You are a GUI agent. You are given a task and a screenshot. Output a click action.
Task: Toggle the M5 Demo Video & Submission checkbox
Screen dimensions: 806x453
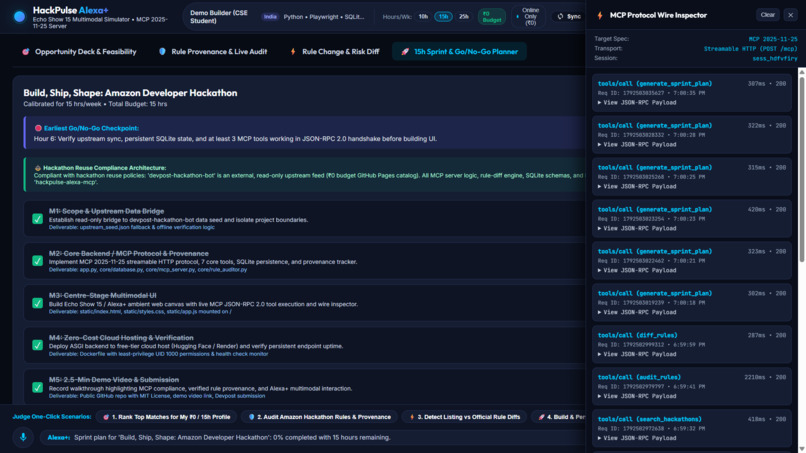coord(38,387)
